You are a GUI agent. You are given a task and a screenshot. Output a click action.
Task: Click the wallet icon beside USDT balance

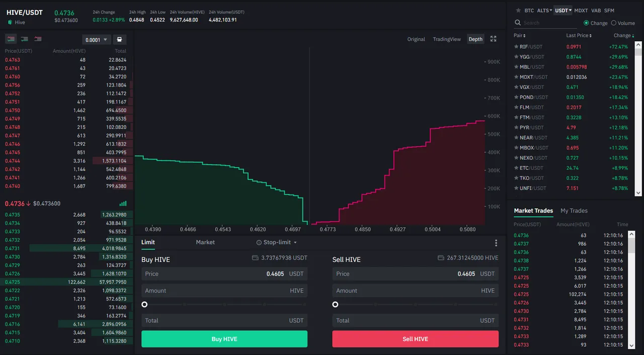click(255, 257)
